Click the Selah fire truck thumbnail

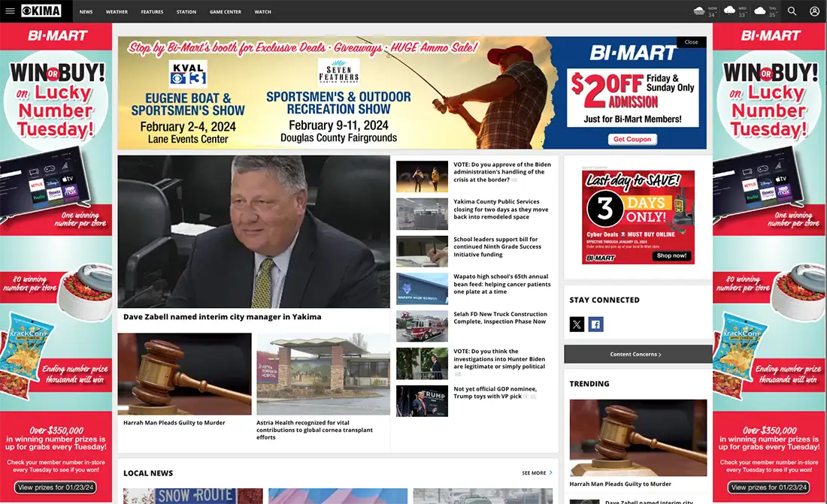[x=422, y=326]
